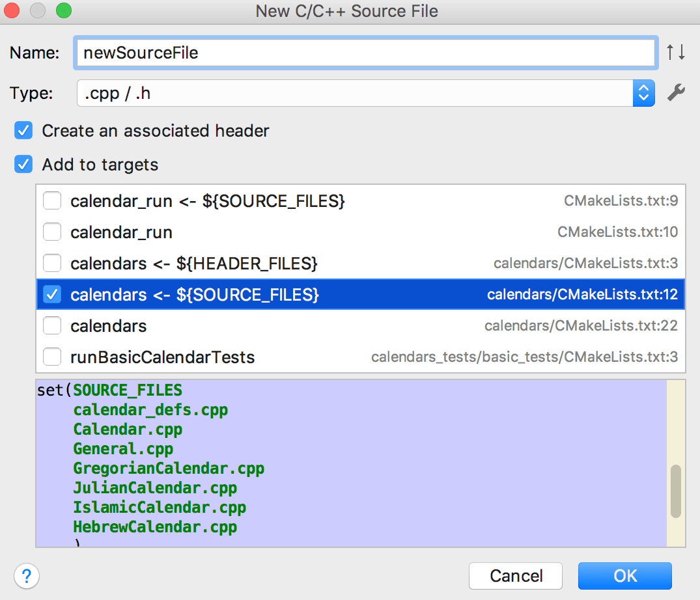This screenshot has width=700, height=600.
Task: Cancel the new source file dialog
Action: coord(515,576)
